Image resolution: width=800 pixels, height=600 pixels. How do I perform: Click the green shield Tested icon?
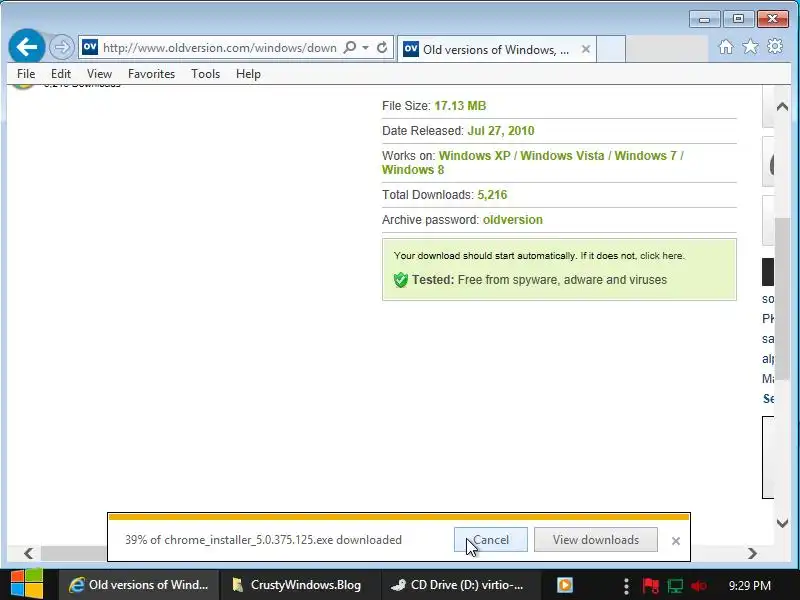click(x=401, y=280)
